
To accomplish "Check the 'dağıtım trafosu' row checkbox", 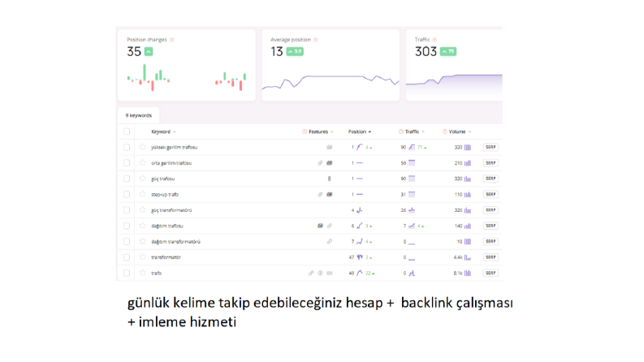I will coord(127,226).
